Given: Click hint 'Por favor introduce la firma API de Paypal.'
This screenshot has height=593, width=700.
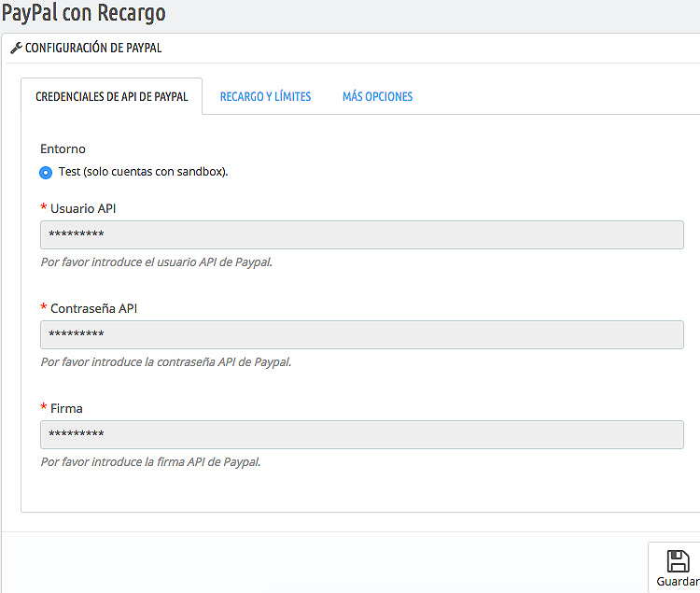Looking at the screenshot, I should pos(151,462).
